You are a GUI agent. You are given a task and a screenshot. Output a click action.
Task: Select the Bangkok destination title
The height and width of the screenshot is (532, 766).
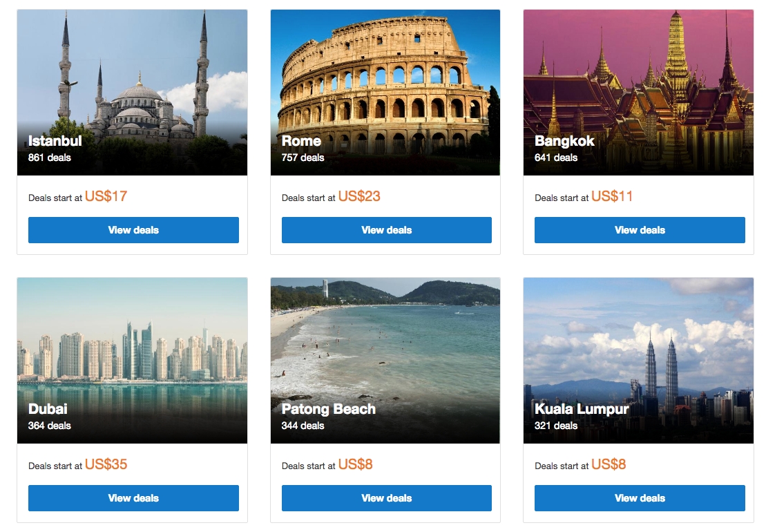pos(564,141)
